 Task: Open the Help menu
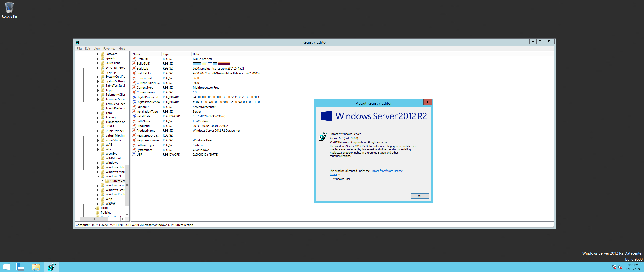(x=122, y=49)
